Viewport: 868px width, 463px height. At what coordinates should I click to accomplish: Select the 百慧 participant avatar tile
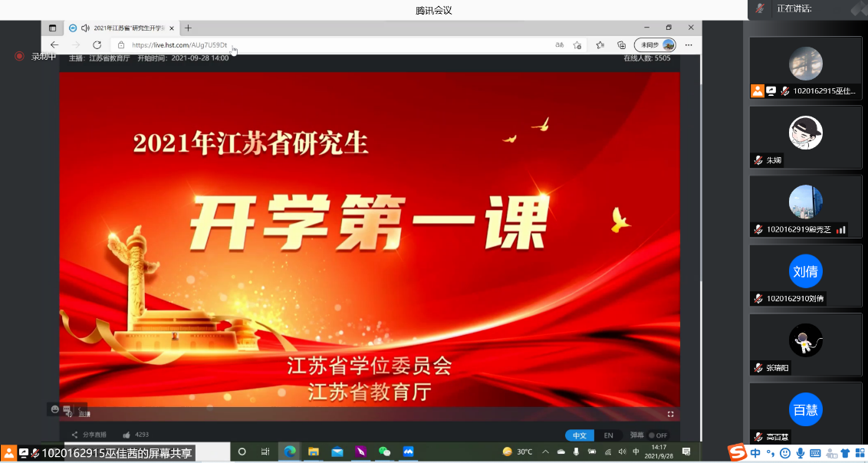coord(805,412)
